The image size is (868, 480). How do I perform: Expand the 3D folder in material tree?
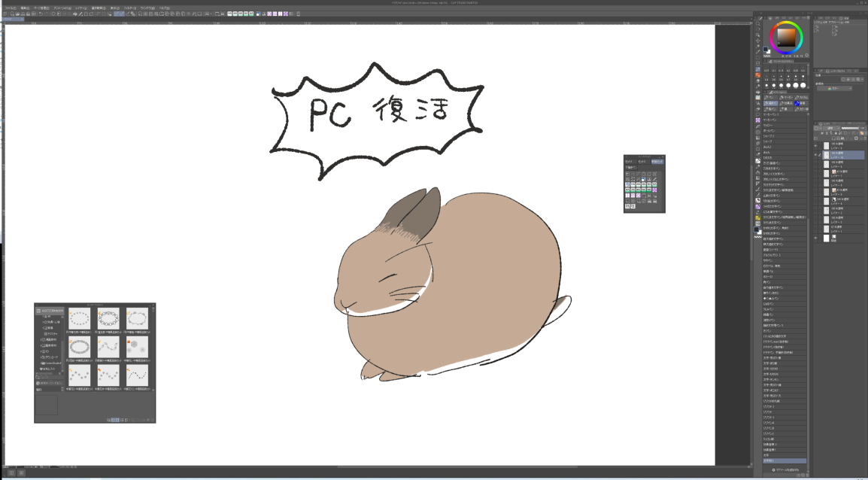tap(47, 351)
